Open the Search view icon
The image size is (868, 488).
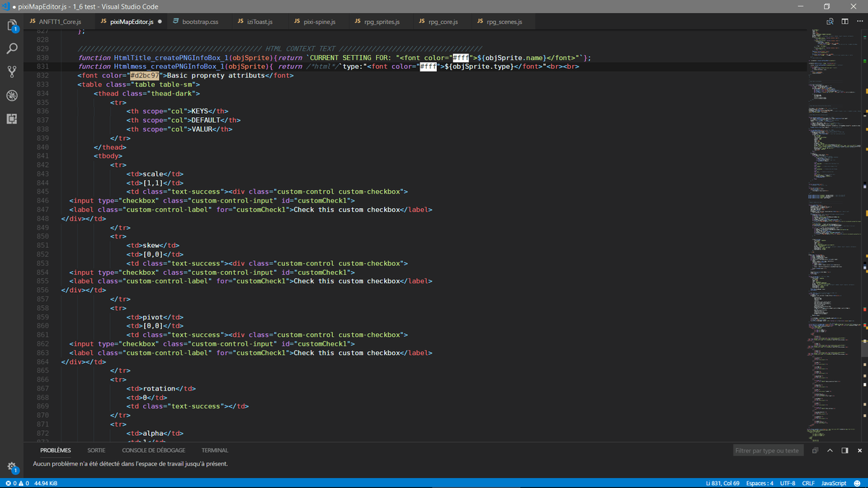point(12,49)
